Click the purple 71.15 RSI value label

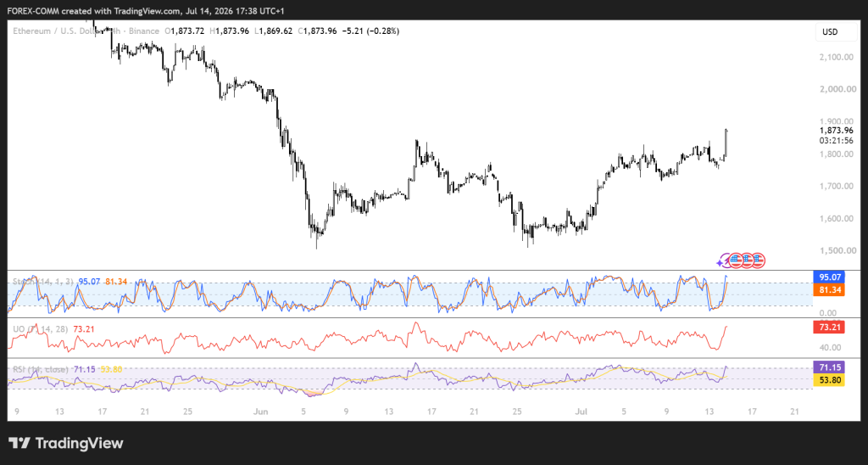tap(828, 367)
